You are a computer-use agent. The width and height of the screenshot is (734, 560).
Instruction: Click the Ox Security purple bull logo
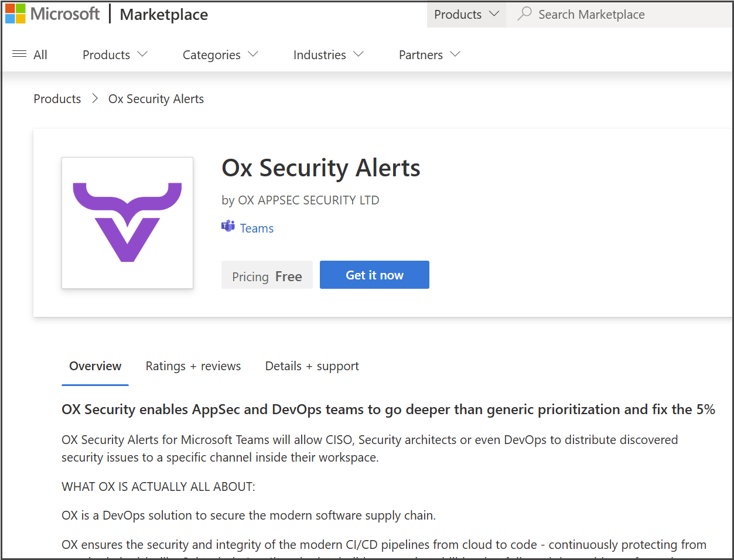pos(127,223)
